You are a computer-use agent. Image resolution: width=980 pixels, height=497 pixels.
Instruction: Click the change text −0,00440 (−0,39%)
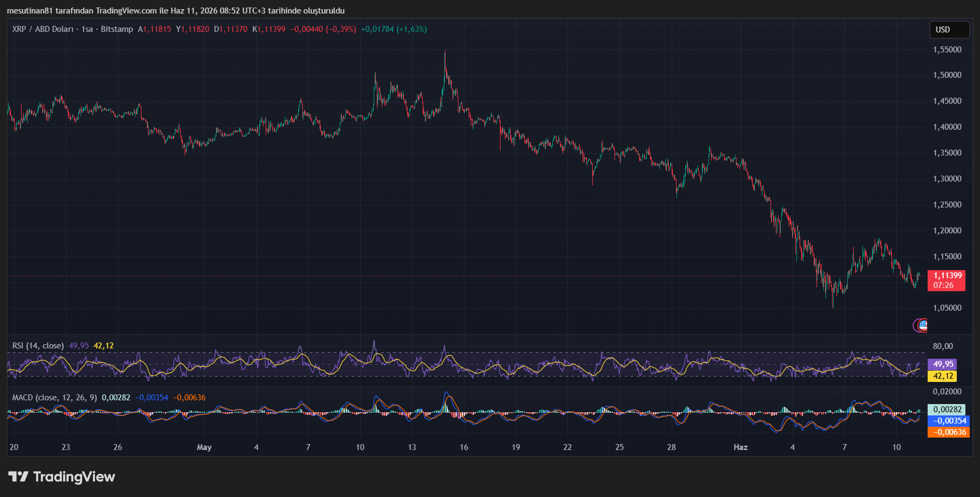point(323,29)
